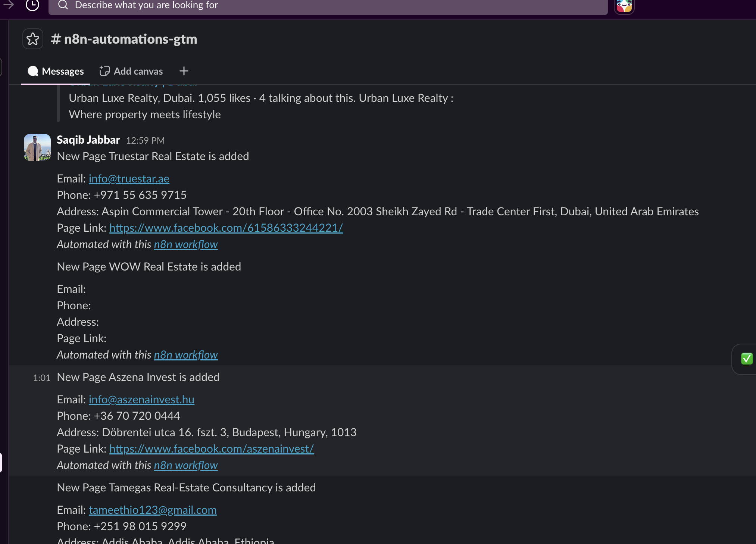Click the Aspin Commercial Tower address line
Viewport: 756px width, 544px height.
pos(378,212)
